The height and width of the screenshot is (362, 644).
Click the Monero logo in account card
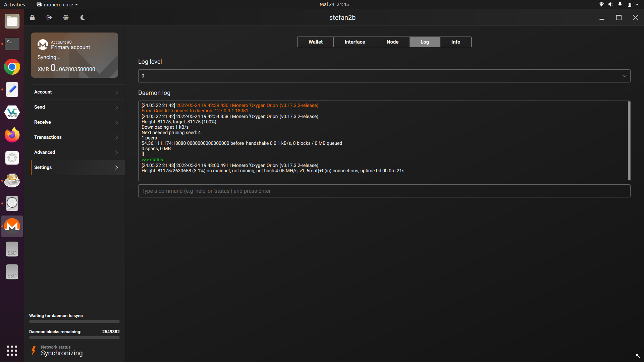(43, 45)
